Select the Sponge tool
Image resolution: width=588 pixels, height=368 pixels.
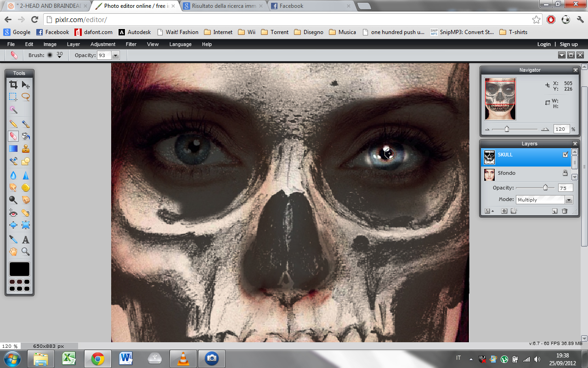[26, 187]
